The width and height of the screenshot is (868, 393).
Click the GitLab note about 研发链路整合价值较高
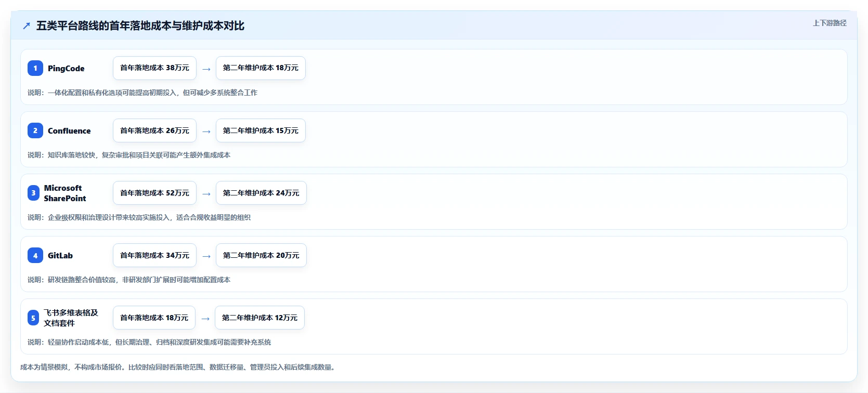coord(129,280)
